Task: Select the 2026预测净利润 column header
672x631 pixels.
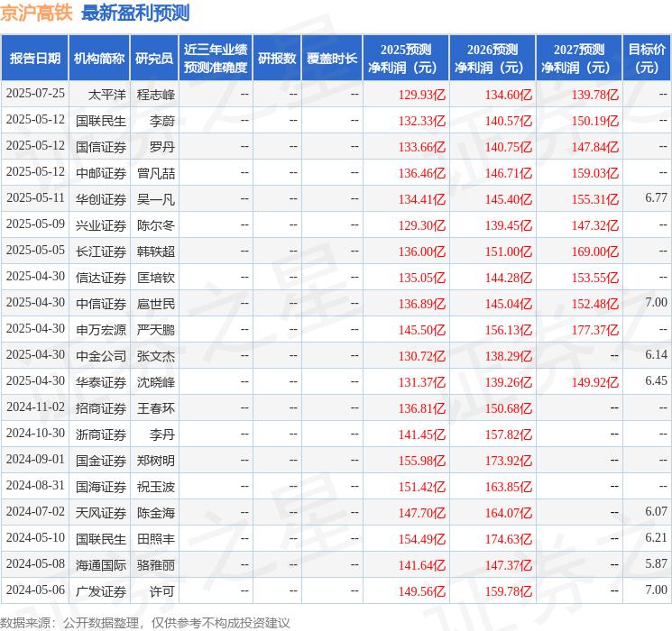Action: click(x=492, y=59)
